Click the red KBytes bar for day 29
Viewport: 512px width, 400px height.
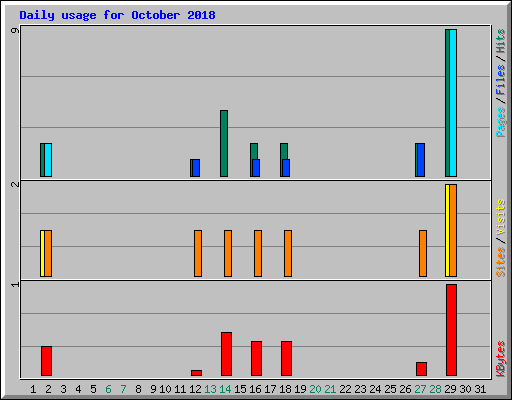coord(451,330)
